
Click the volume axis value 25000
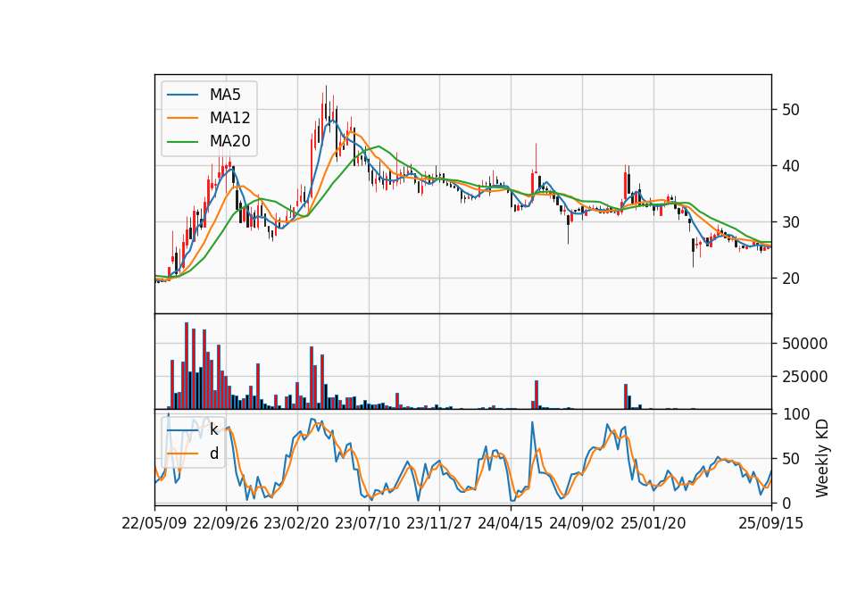point(804,377)
